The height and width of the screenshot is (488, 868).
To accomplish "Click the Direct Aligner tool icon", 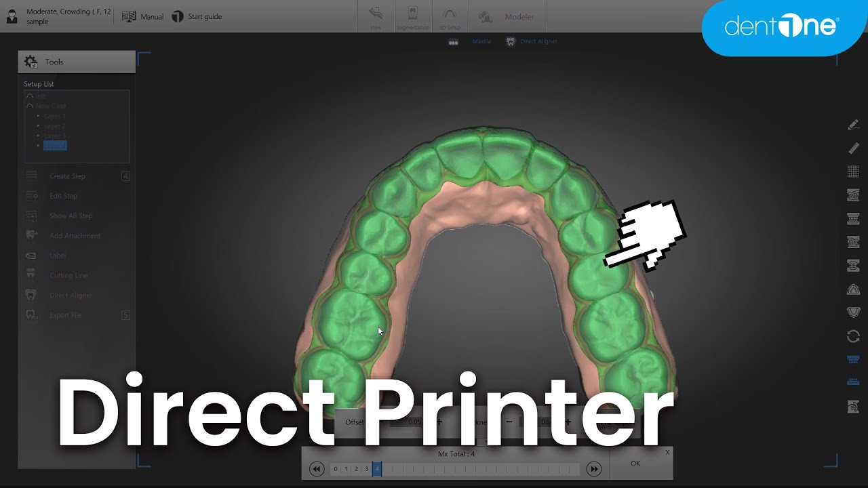I will 31,295.
